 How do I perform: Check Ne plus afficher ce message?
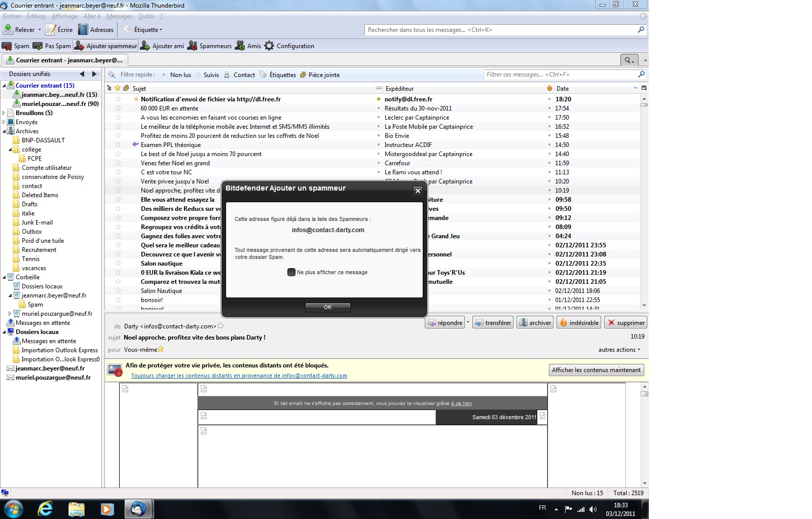291,272
